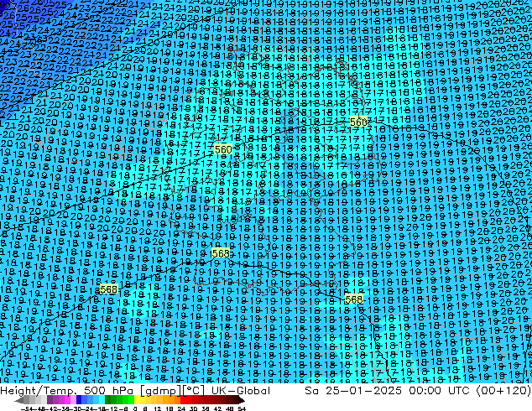The width and height of the screenshot is (532, 411).
Task: Click the left-hand 560 contour height label
Action: tap(223, 149)
